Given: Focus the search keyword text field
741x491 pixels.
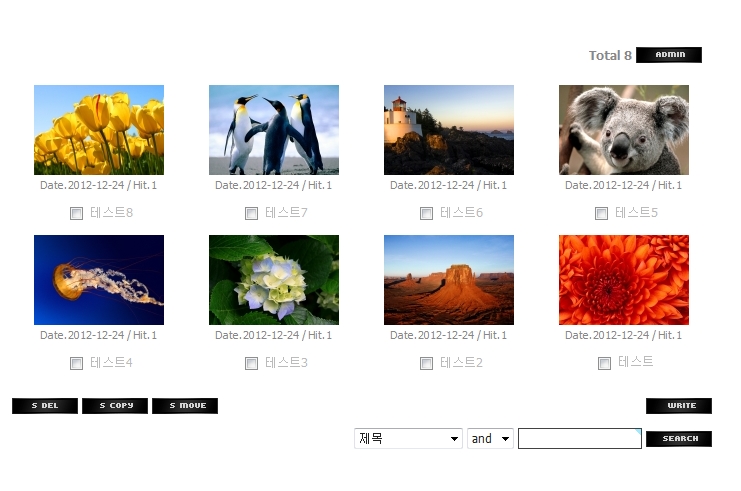Looking at the screenshot, I should [x=580, y=439].
